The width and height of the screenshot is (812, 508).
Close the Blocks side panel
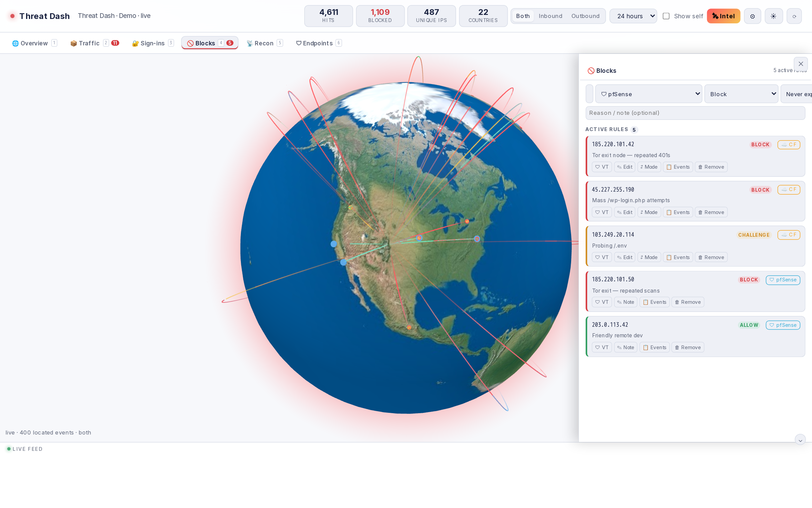(x=800, y=64)
